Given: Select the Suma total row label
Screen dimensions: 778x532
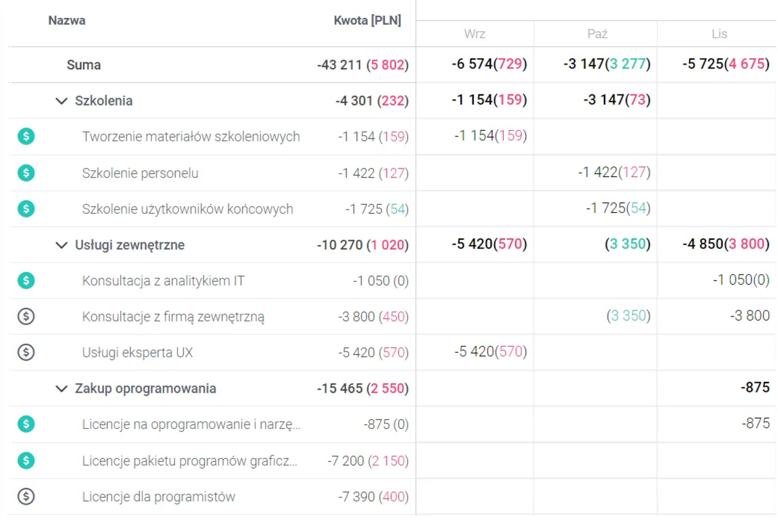Looking at the screenshot, I should (83, 65).
